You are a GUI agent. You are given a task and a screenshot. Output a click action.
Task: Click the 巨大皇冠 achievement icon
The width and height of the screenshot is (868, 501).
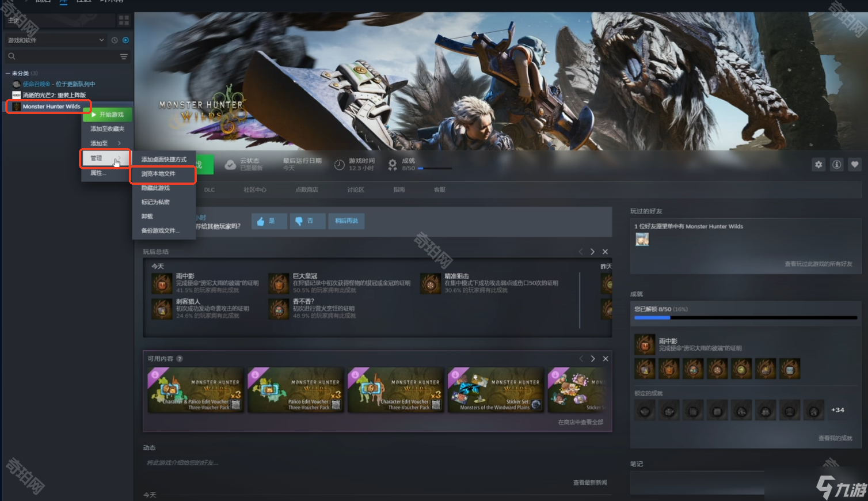coord(279,284)
